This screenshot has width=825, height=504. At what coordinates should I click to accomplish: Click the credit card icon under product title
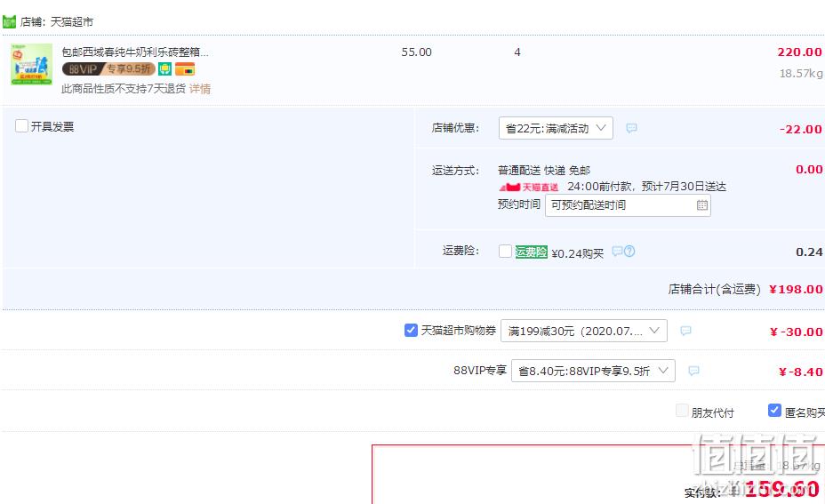click(185, 69)
